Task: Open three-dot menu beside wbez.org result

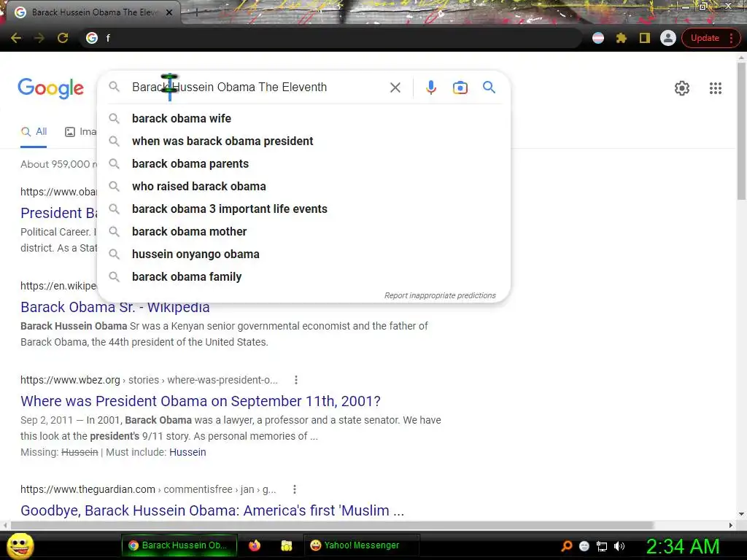Action: pos(296,380)
